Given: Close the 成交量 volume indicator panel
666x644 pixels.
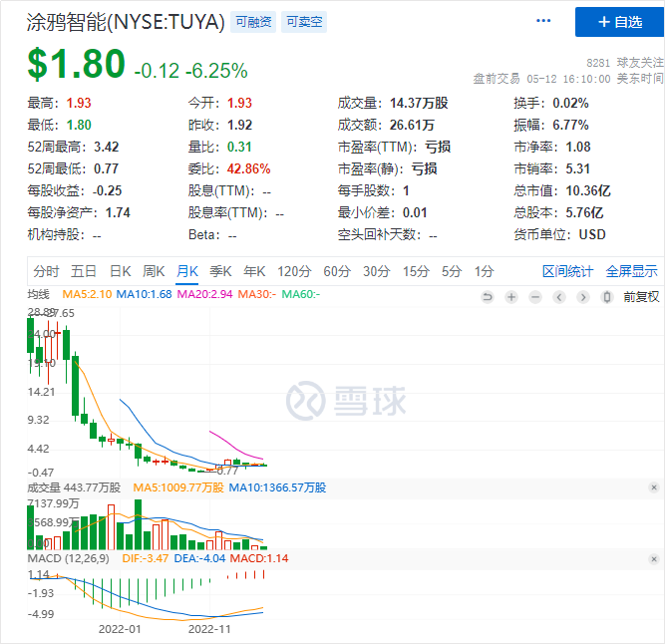Looking at the screenshot, I should click(654, 487).
